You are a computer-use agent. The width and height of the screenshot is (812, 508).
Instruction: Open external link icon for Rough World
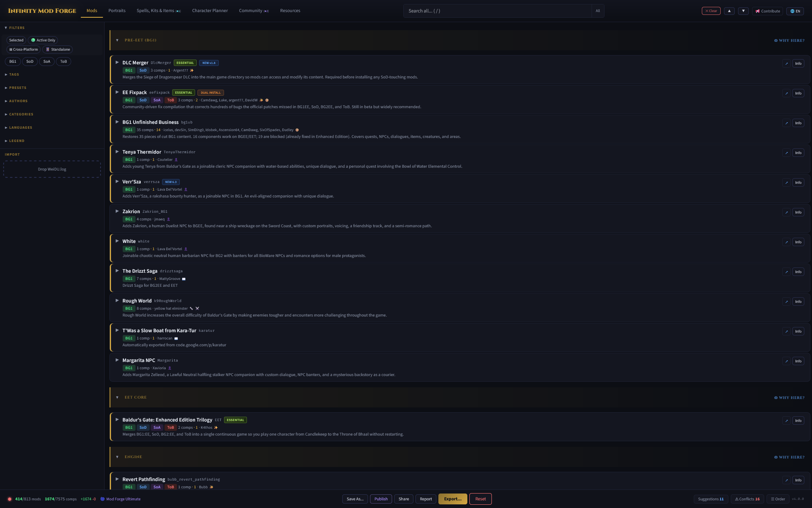click(786, 302)
